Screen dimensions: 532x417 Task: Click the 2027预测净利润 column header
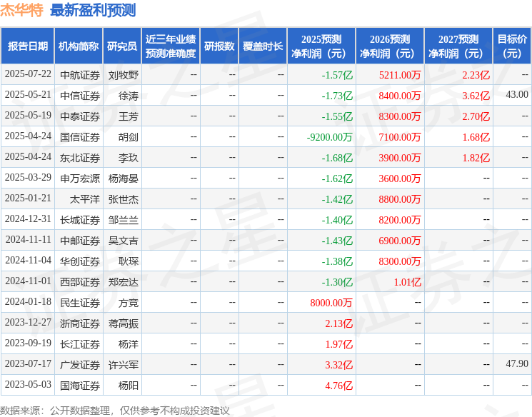click(x=458, y=46)
